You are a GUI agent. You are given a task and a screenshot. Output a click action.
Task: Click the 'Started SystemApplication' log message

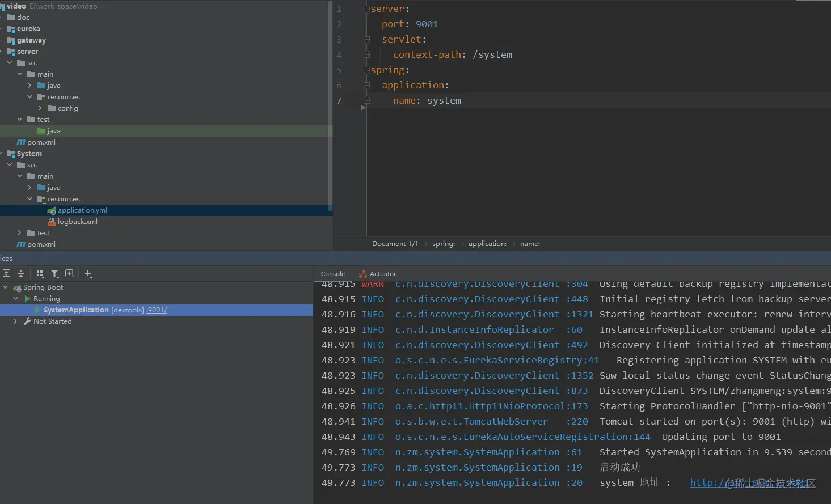pyautogui.click(x=715, y=452)
